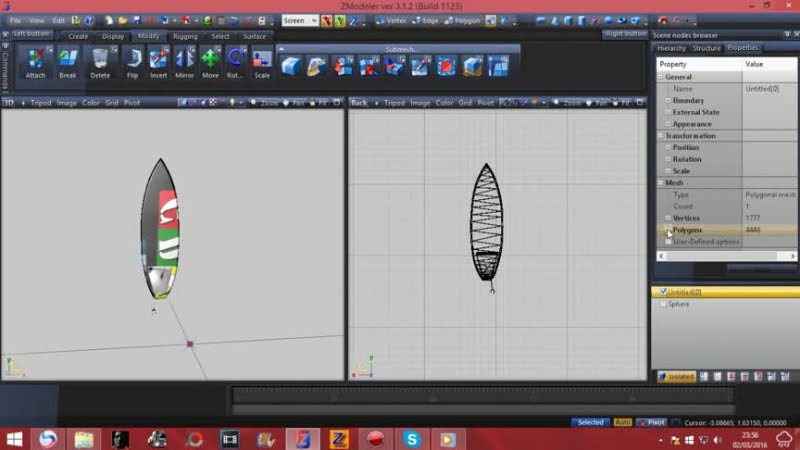This screenshot has width=800, height=450.
Task: Toggle the Z axis constraint
Action: coord(353,21)
